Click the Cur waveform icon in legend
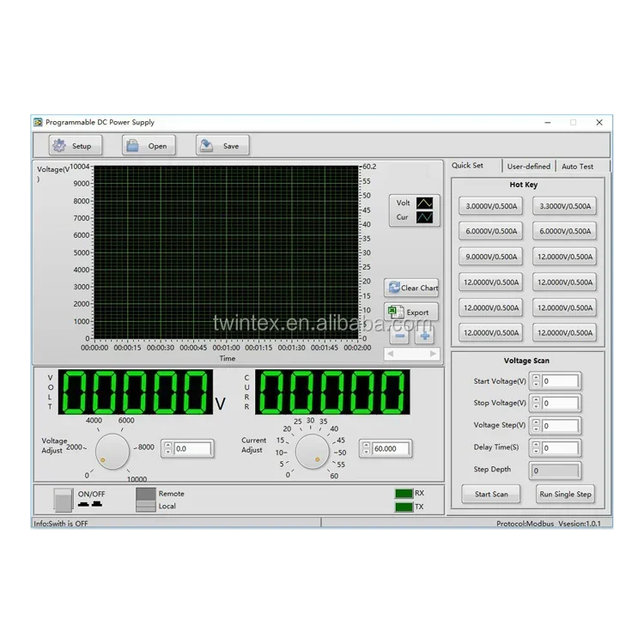 (426, 217)
